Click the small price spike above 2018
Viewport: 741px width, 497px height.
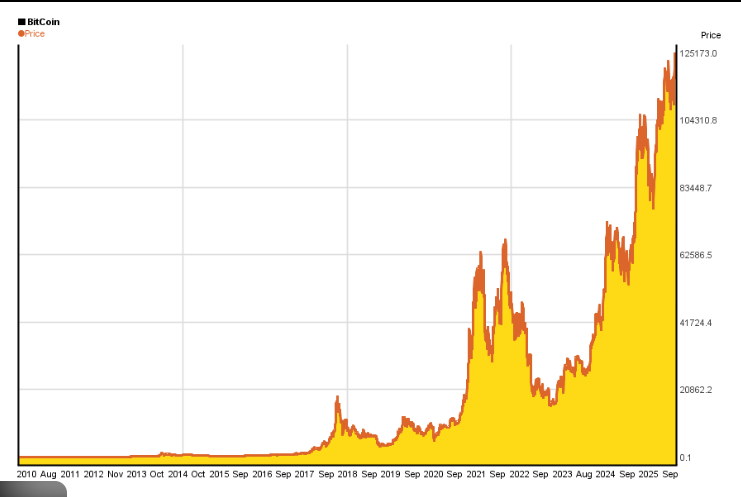click(x=338, y=398)
